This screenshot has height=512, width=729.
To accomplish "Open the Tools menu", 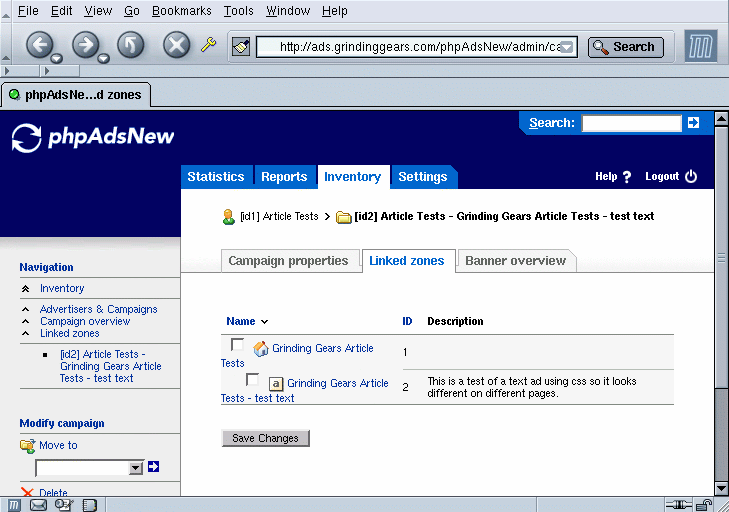I will pyautogui.click(x=239, y=10).
